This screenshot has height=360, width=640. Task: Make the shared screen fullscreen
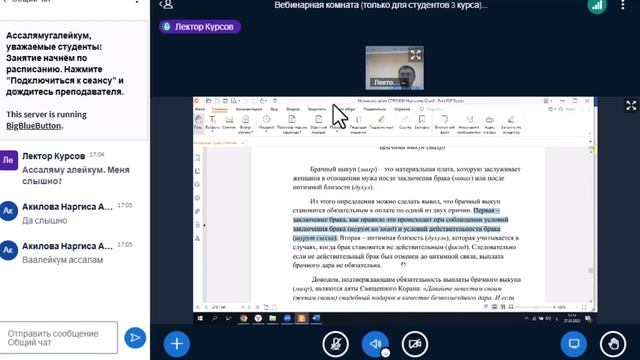click(631, 105)
